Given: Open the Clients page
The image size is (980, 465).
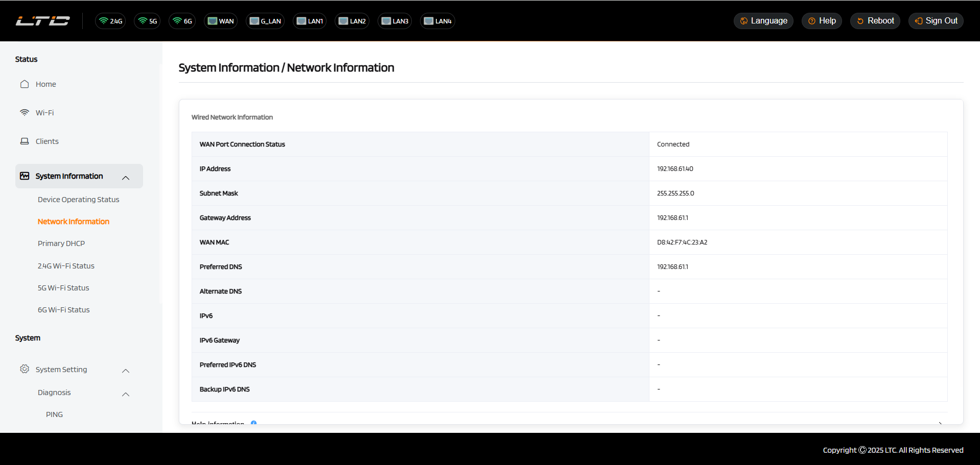Looking at the screenshot, I should [x=47, y=141].
